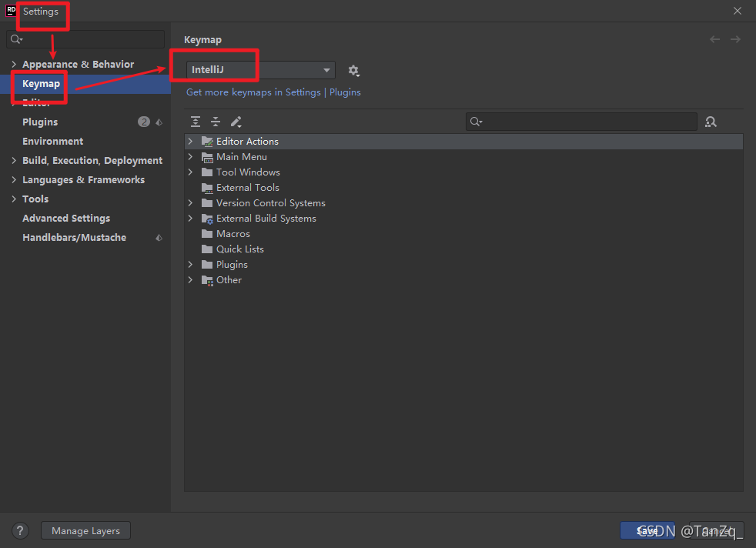This screenshot has width=756, height=548.
Task: Focus the settings search field
Action: (x=85, y=39)
